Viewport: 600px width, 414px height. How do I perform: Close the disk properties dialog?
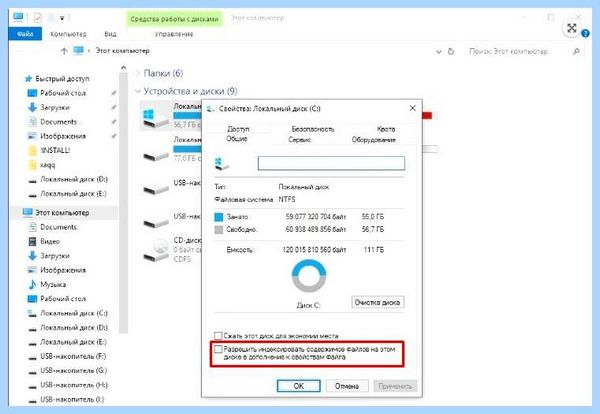point(412,108)
